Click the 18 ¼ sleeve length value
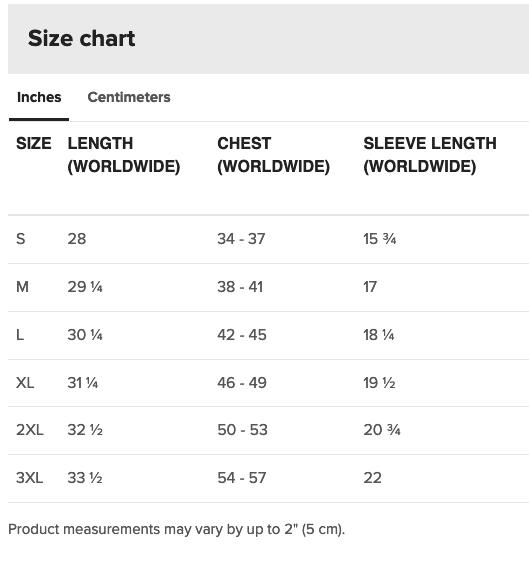The height and width of the screenshot is (564, 529). pos(379,335)
